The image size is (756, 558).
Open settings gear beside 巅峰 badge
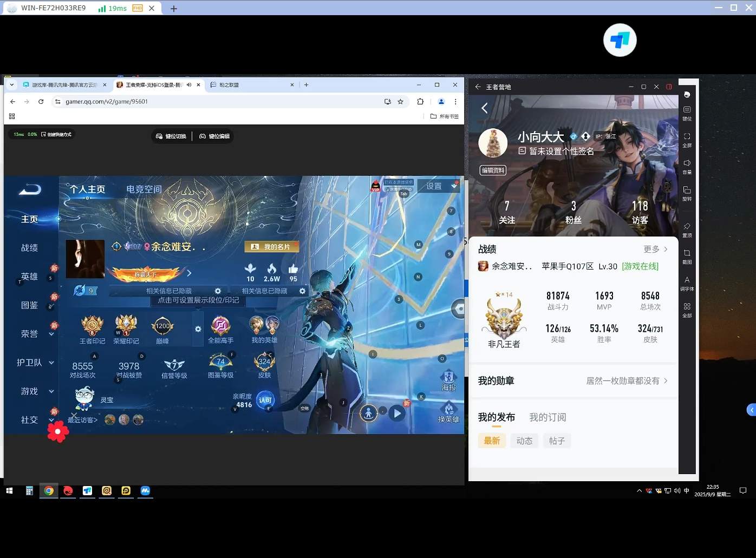(198, 329)
